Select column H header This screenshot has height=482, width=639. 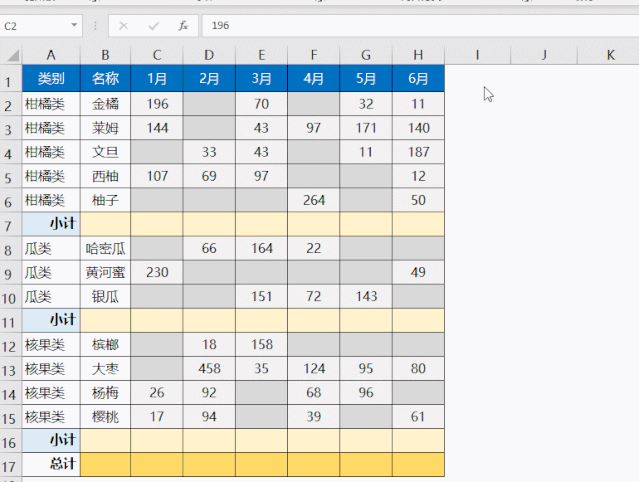[x=418, y=55]
